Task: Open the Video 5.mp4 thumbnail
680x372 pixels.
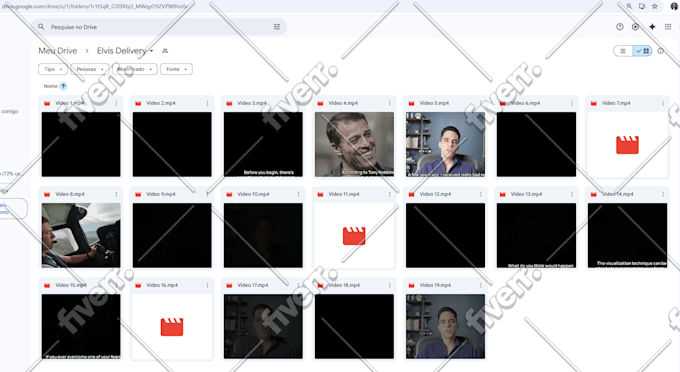Action: 445,144
